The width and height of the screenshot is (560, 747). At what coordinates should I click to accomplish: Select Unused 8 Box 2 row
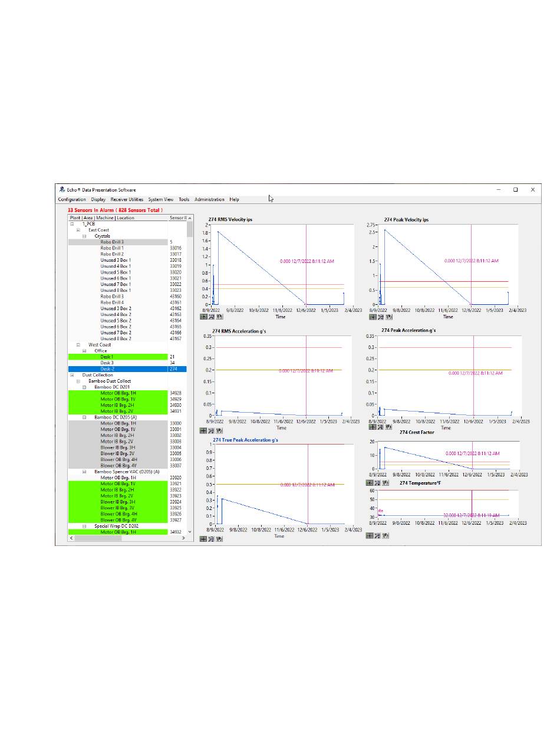coord(127,338)
